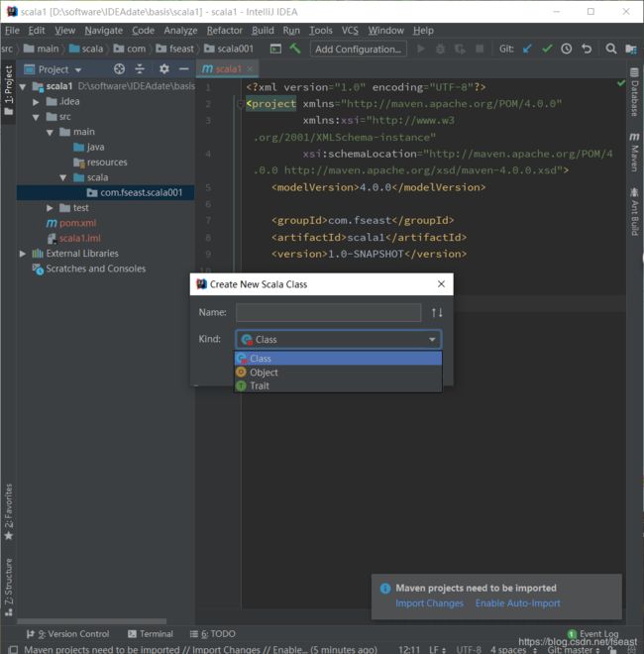
Task: Click the sort arrows icon next to Name field
Action: (x=437, y=312)
